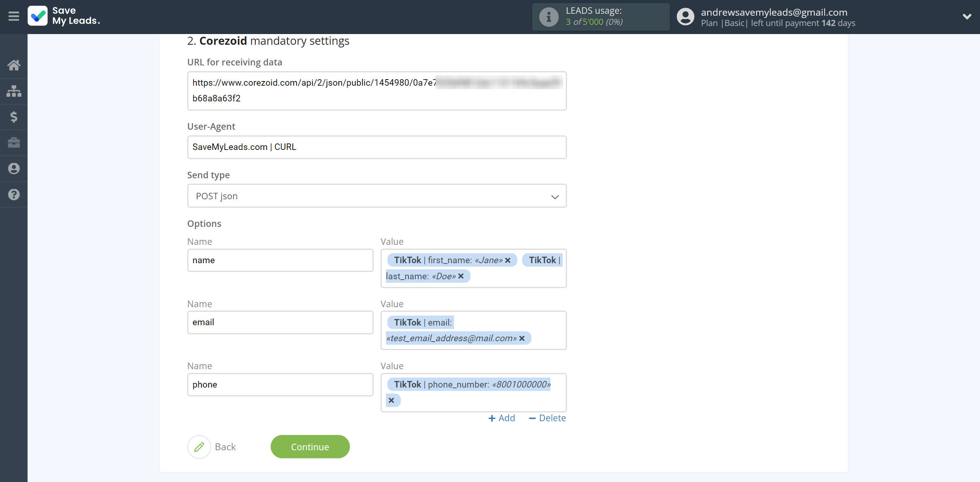This screenshot has width=980, height=482.
Task: Click the TikTok phone_number value tag
Action: 469,392
